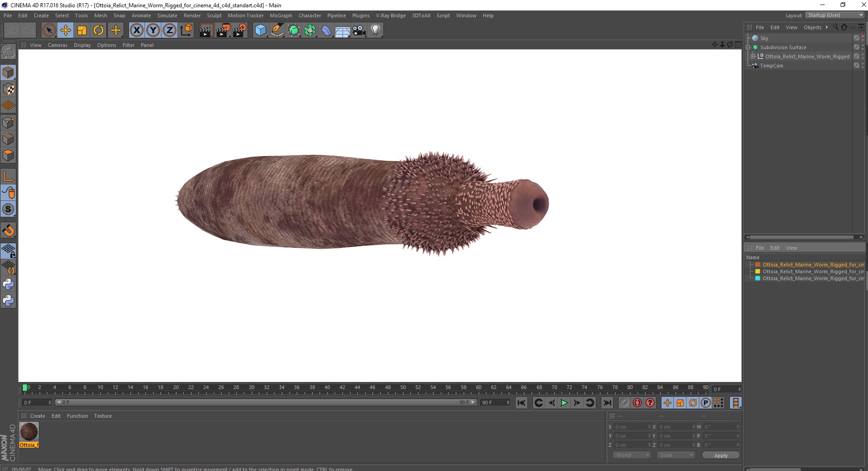Open the Character menu
Viewport: 868px width, 471px height.
(x=310, y=15)
